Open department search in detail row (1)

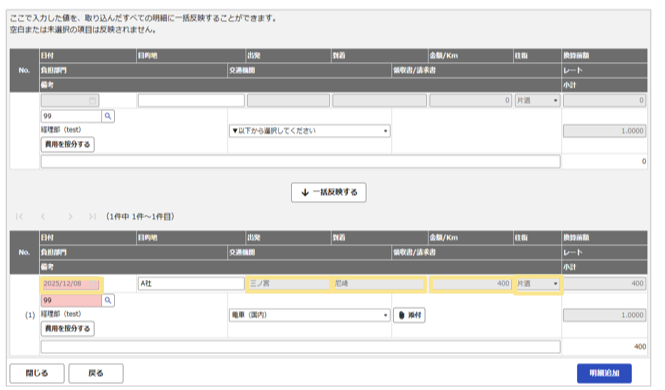click(108, 300)
